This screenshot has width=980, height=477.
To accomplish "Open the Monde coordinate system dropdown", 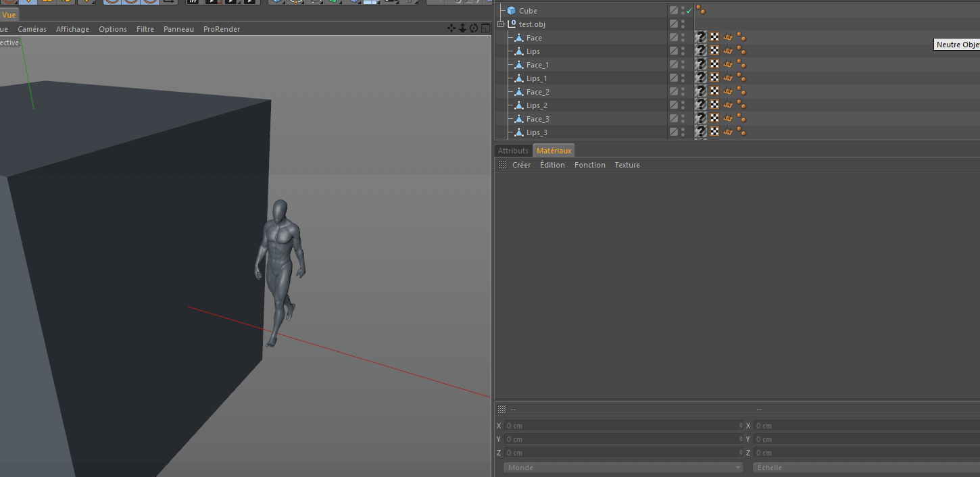I will [x=622, y=468].
